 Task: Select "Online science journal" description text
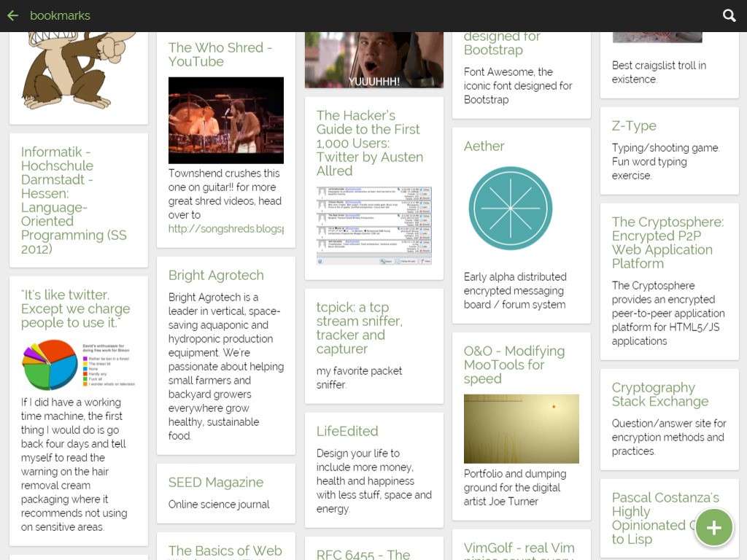click(x=219, y=505)
